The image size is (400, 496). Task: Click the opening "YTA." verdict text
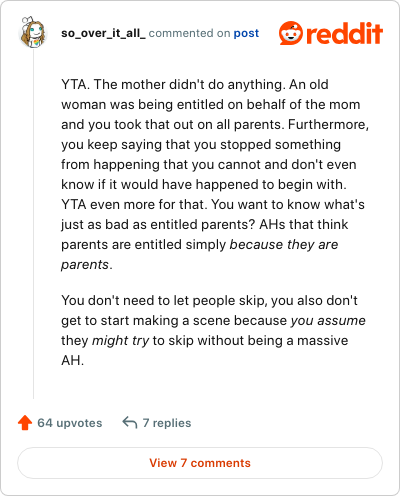75,84
